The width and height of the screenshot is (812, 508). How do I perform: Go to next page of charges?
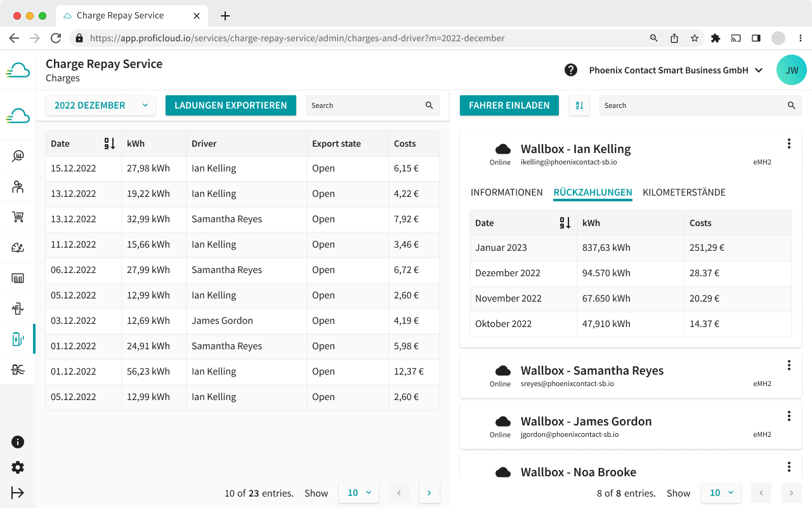pyautogui.click(x=429, y=493)
